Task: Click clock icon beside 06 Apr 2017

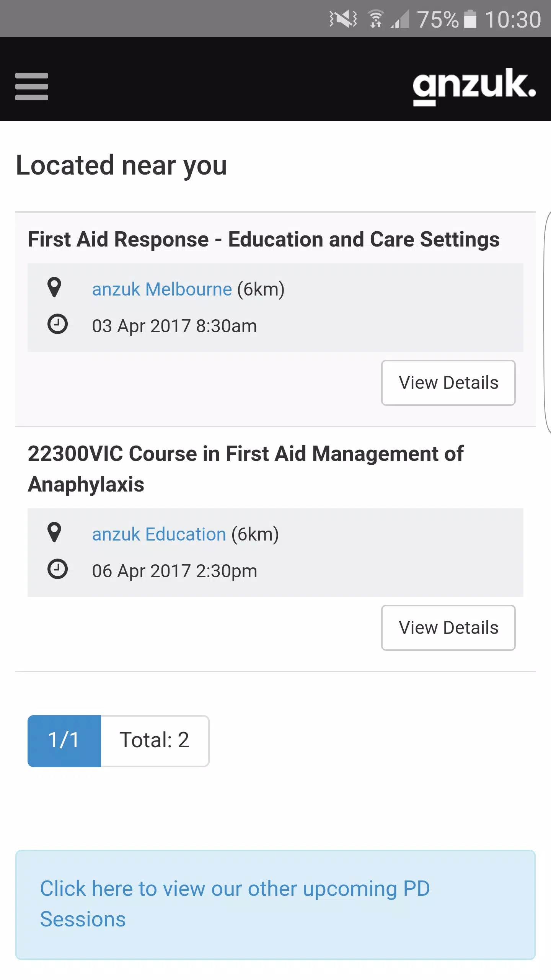Action: 57,569
